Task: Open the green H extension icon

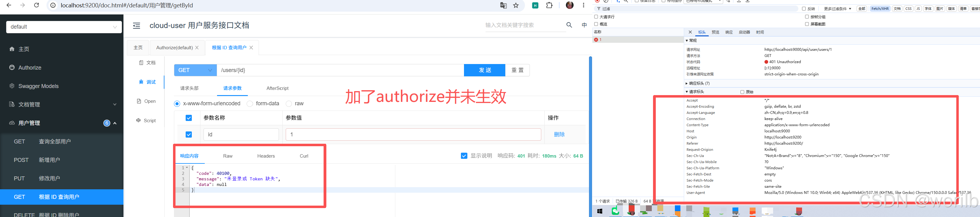Action: (535, 5)
